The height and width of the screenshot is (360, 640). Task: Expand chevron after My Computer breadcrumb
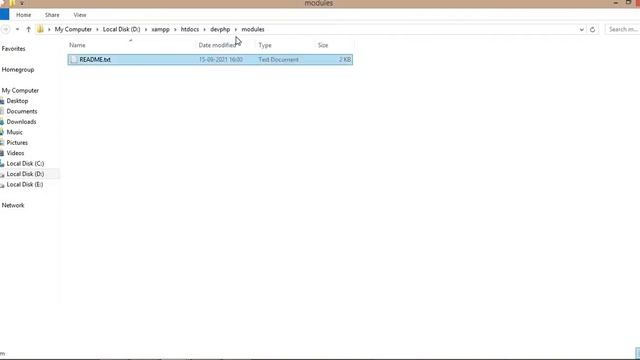[x=97, y=29]
